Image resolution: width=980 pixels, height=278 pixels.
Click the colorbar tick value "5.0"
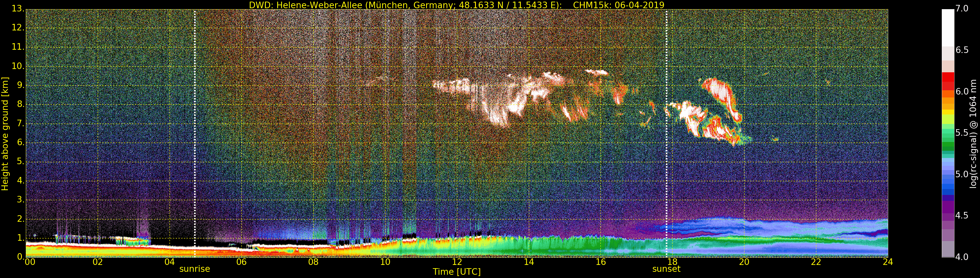coord(962,174)
